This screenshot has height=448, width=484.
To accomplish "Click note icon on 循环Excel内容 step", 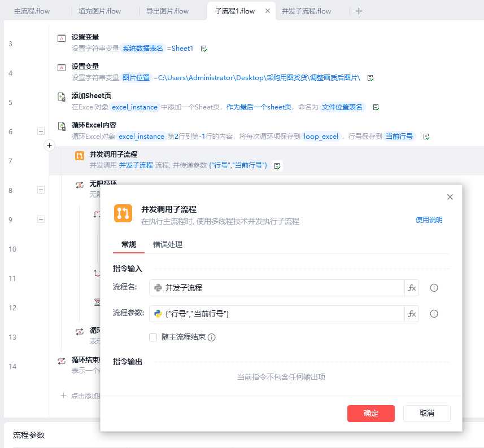I will click(426, 137).
